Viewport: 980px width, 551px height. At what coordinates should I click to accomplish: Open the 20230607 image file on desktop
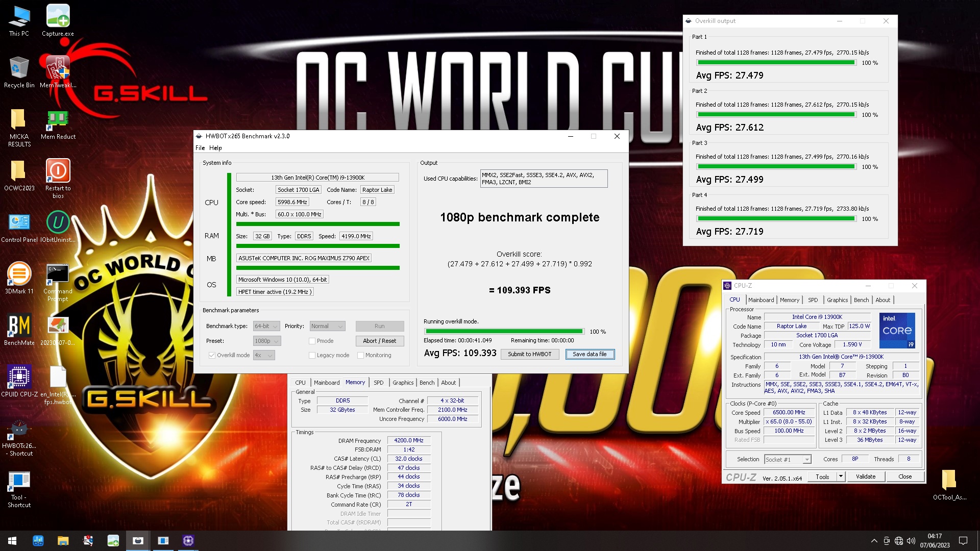(58, 330)
